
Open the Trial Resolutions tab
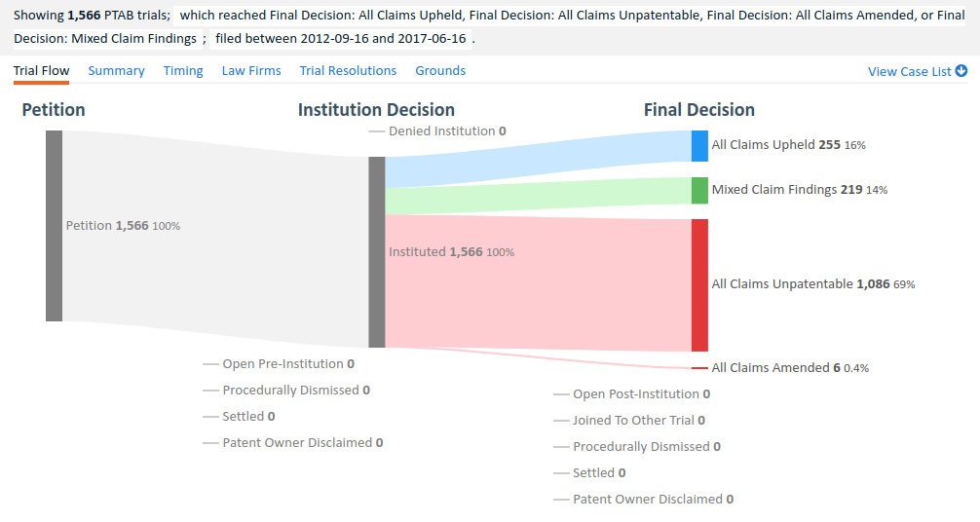[x=348, y=71]
